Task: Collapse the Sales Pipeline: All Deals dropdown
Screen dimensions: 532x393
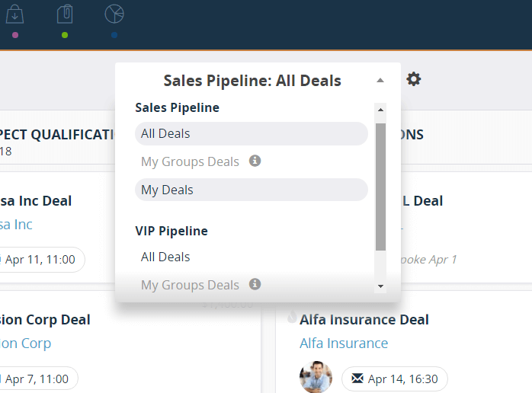Action: 380,81
